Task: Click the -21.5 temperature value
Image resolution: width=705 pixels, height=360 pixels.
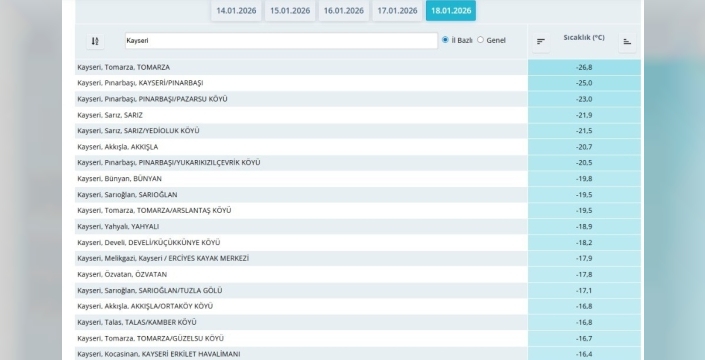Action: tap(584, 131)
